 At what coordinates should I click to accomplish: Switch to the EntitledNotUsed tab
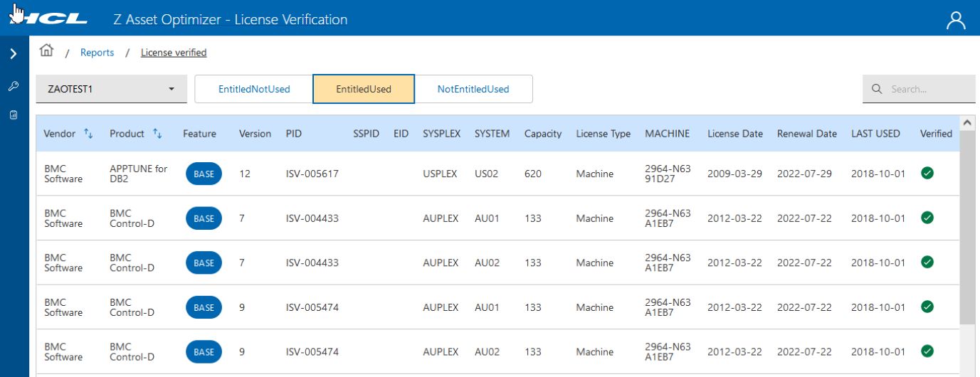tap(254, 90)
